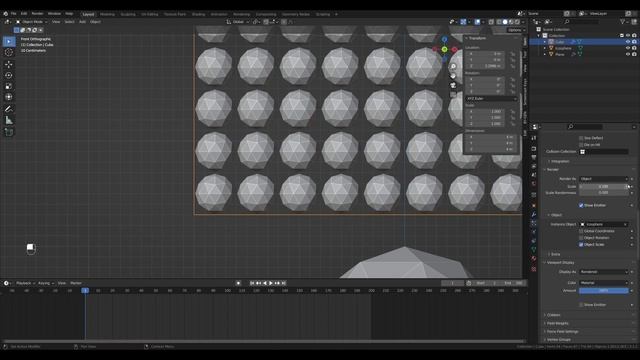The image size is (640, 360).
Task: Adjust the particle Scale slider
Action: [x=603, y=187]
